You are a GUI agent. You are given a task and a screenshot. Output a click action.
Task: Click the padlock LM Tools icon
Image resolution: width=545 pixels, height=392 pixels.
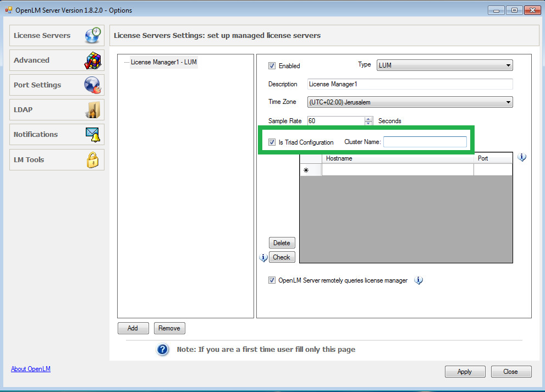[92, 160]
